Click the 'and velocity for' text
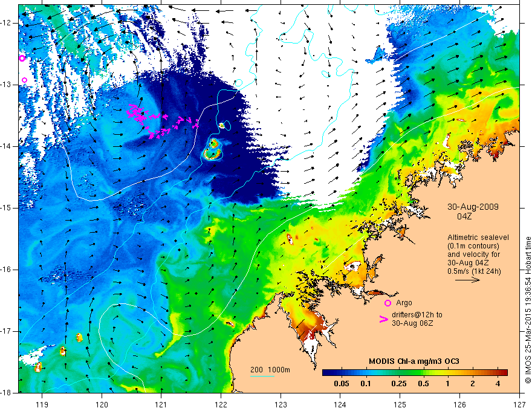This screenshot has width=532, height=411. point(473,254)
